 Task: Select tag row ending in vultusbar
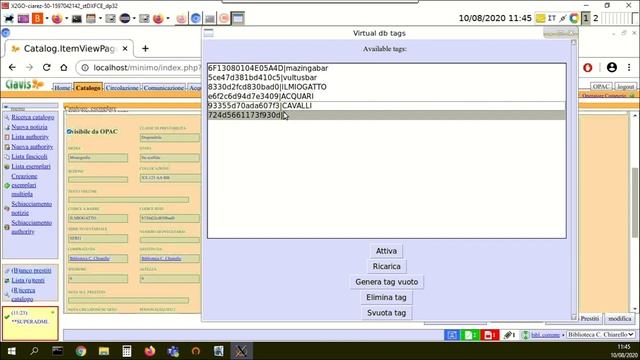coord(387,78)
